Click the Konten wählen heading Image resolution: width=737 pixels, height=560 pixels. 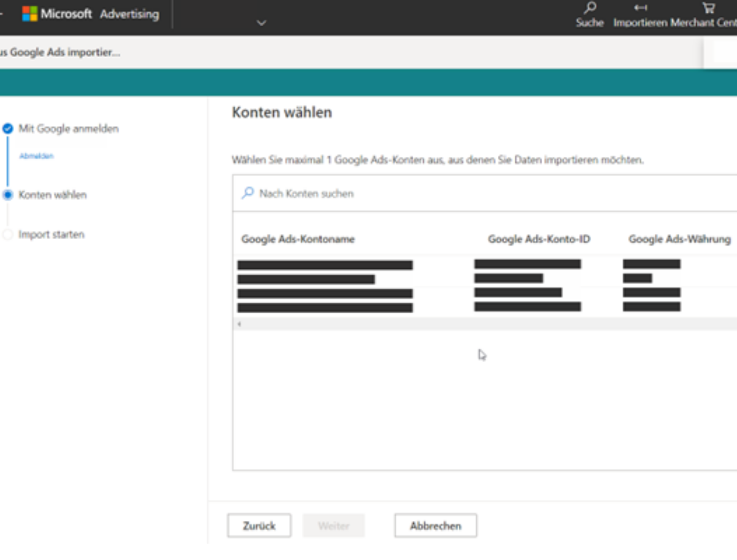[282, 112]
